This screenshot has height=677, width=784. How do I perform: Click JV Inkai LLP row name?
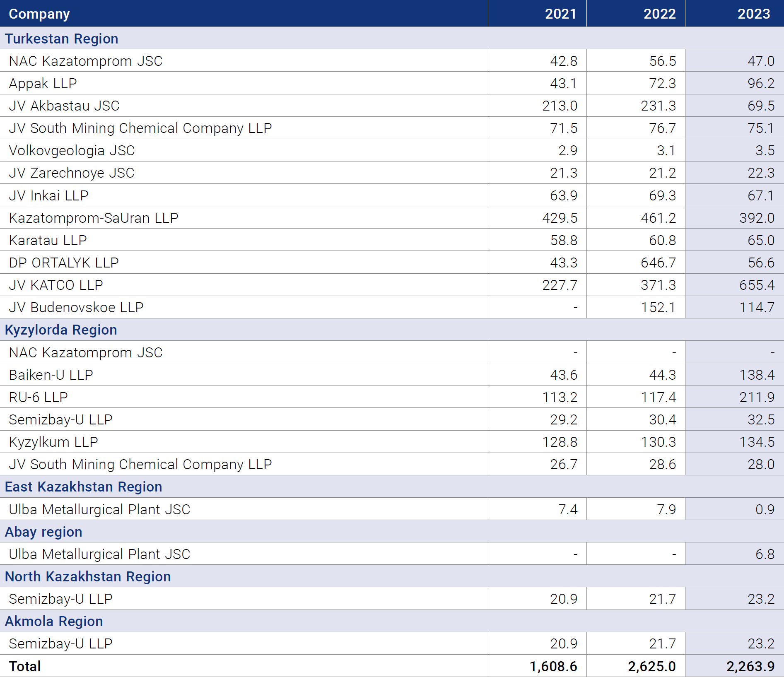pyautogui.click(x=48, y=195)
